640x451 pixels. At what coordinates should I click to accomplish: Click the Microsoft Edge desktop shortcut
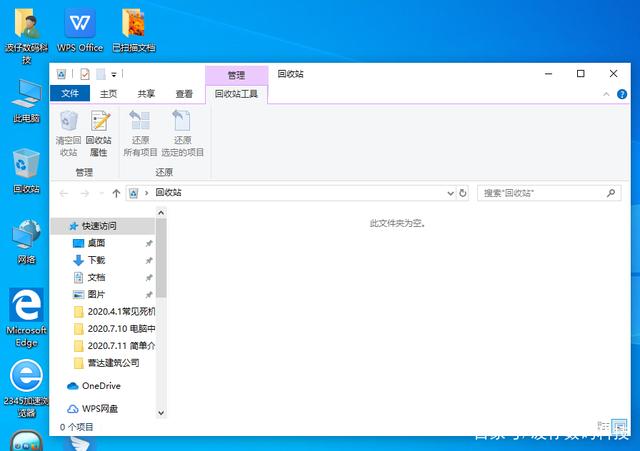pyautogui.click(x=27, y=318)
